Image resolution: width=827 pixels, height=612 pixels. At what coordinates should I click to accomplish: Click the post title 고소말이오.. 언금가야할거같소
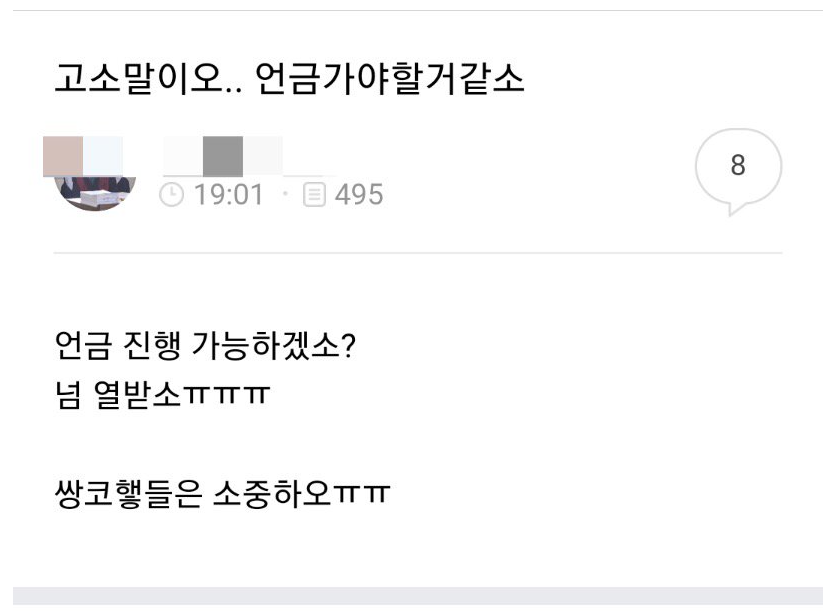pyautogui.click(x=289, y=79)
